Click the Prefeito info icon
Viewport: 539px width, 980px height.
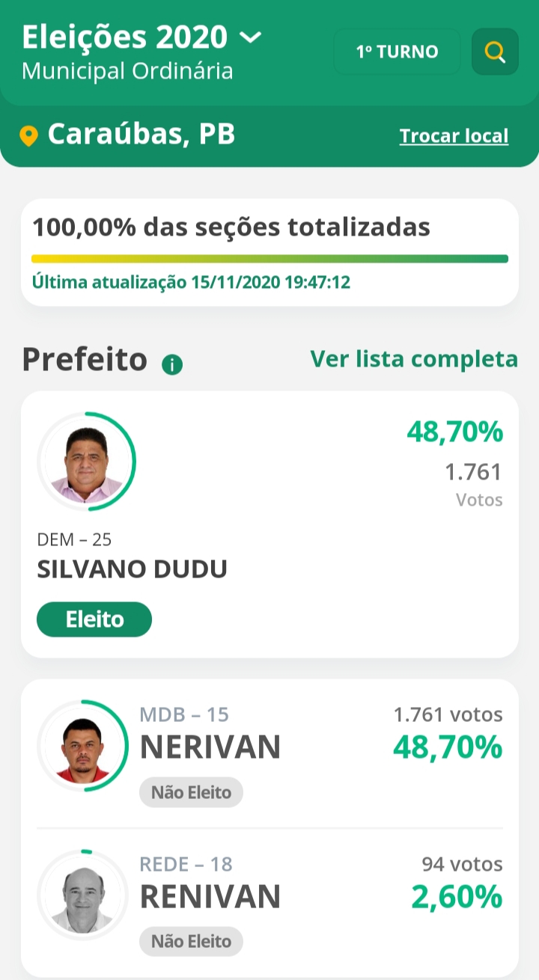tap(172, 364)
